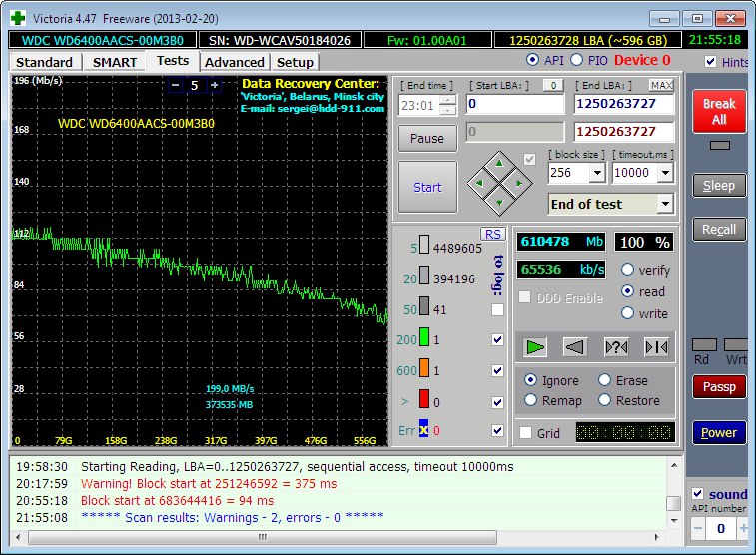Click the indicator below Break All
This screenshot has height=555, width=756.
coord(720,145)
